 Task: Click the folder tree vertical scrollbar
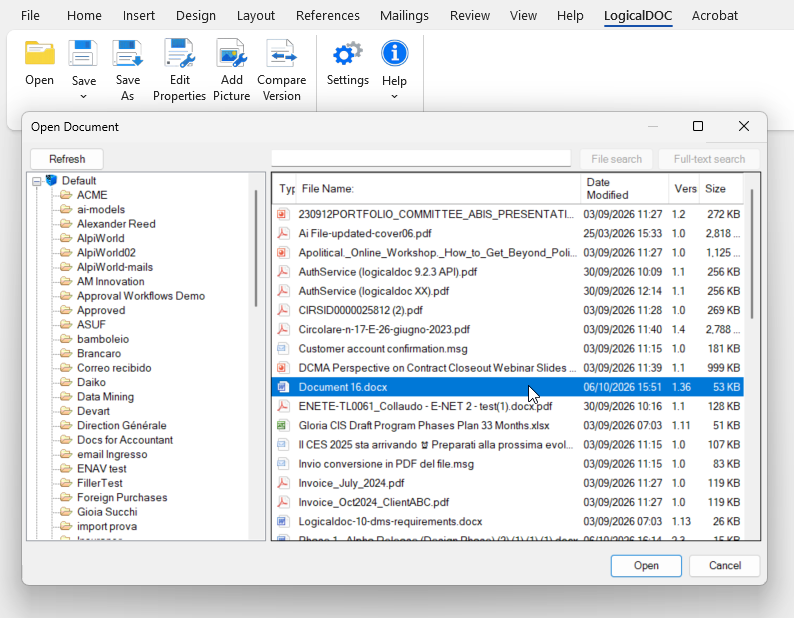click(256, 248)
